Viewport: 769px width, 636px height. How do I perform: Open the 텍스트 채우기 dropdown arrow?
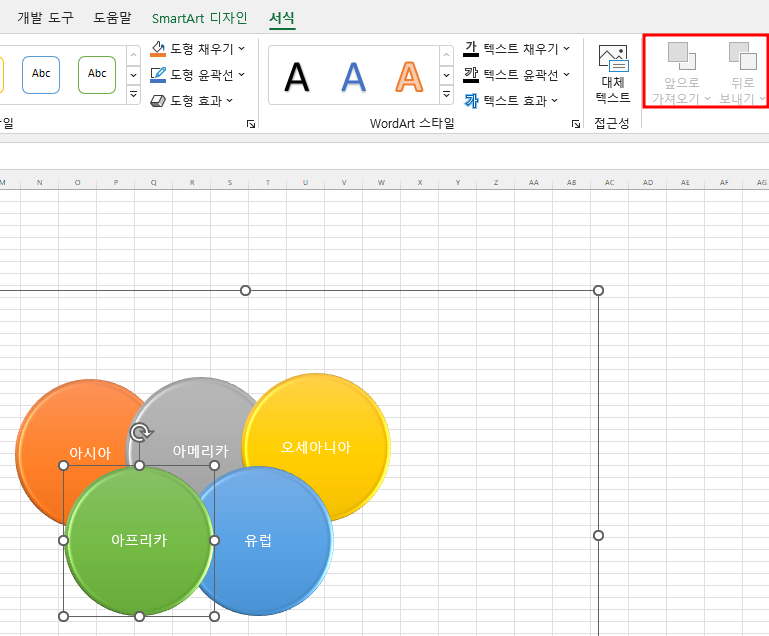click(566, 49)
